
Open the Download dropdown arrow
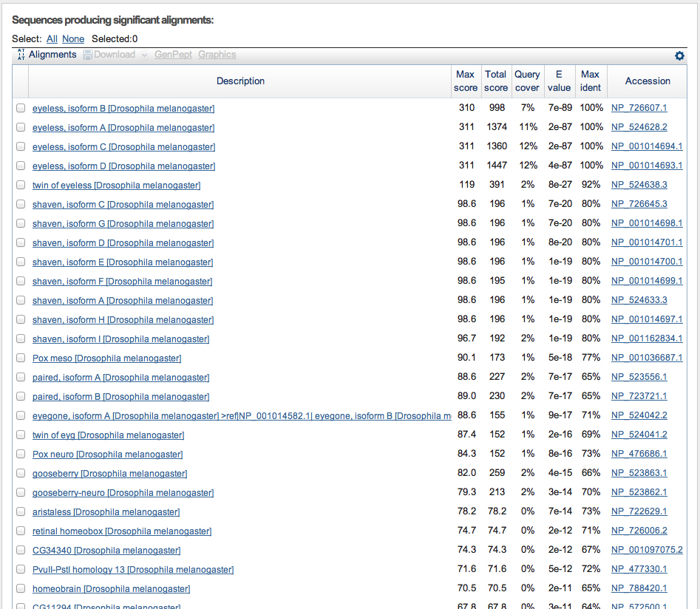coord(144,55)
